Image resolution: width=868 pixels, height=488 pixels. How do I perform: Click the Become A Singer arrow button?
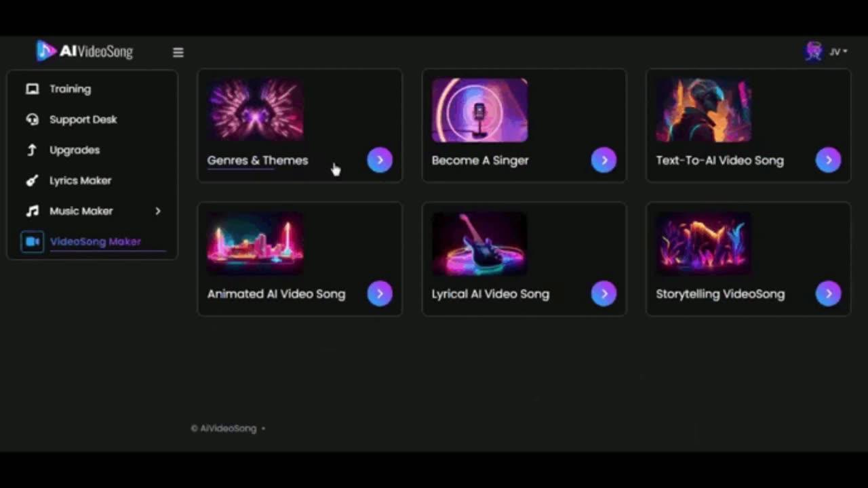pyautogui.click(x=604, y=160)
